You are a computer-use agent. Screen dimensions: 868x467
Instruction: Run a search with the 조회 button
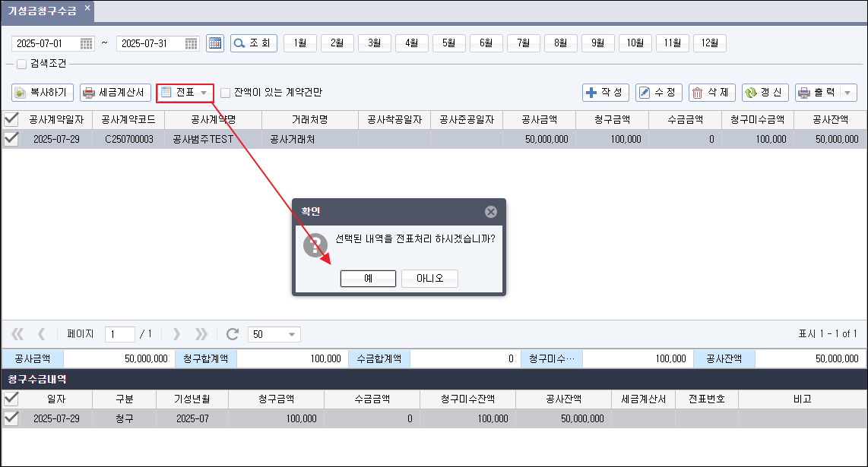click(253, 43)
